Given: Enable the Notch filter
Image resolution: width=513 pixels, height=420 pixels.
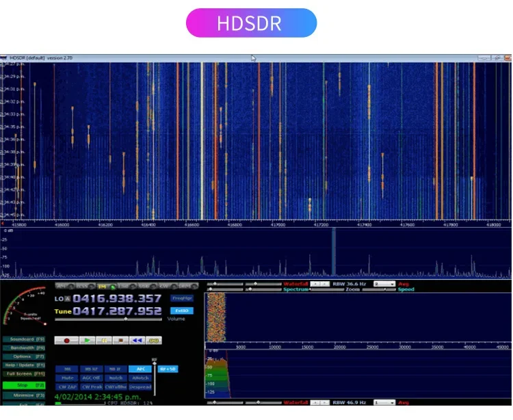Looking at the screenshot, I should coord(116,377).
